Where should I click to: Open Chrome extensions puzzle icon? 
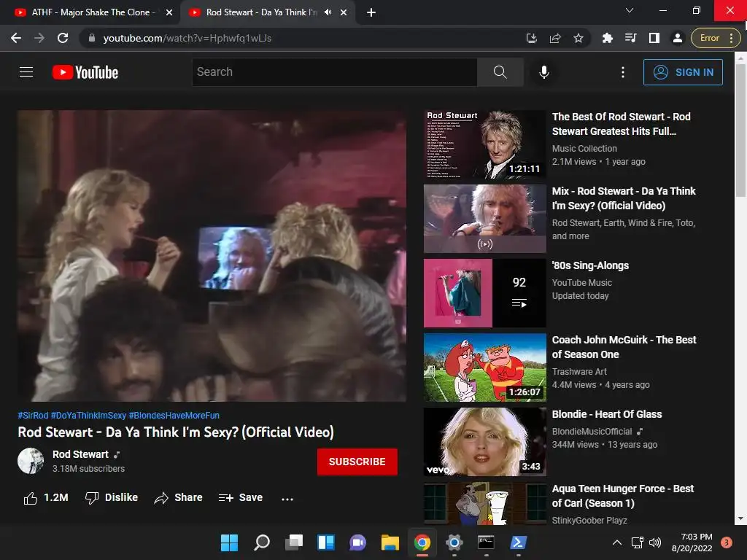608,38
